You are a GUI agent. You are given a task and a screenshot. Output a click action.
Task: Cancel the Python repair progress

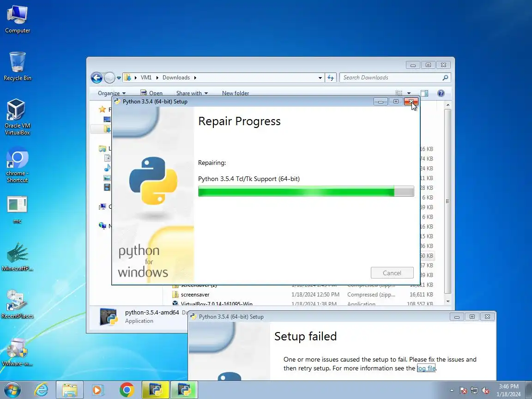pyautogui.click(x=392, y=273)
